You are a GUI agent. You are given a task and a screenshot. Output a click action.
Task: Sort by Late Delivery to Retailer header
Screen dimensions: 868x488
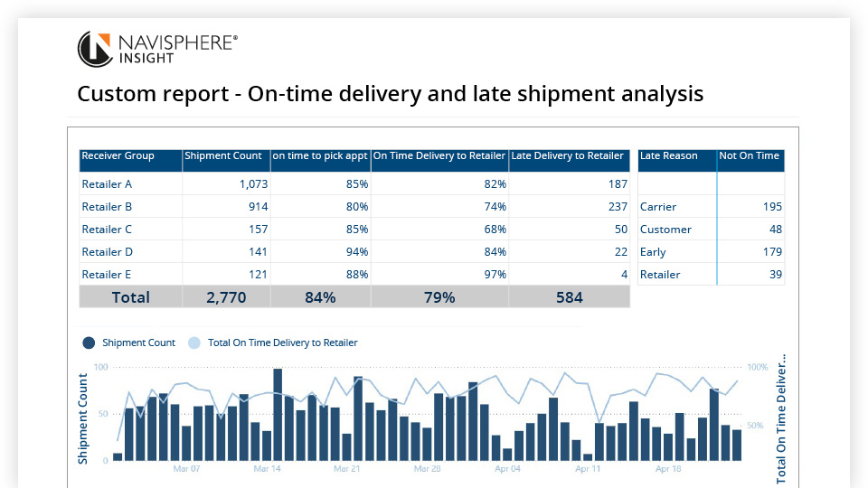pyautogui.click(x=568, y=156)
